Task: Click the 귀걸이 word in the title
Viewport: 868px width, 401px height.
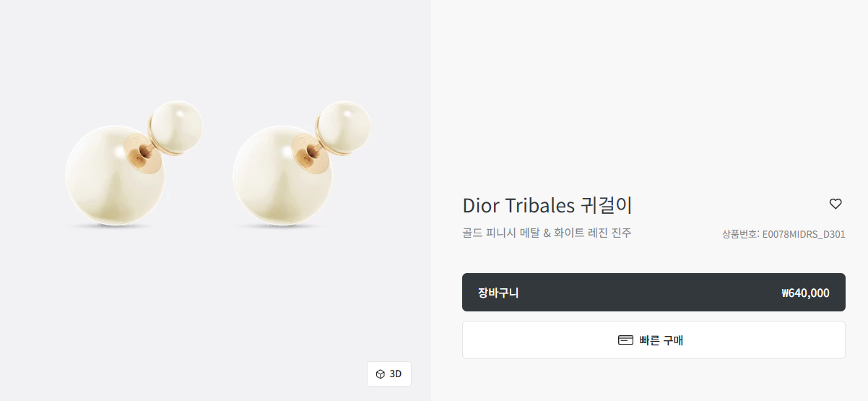Action: (607, 205)
